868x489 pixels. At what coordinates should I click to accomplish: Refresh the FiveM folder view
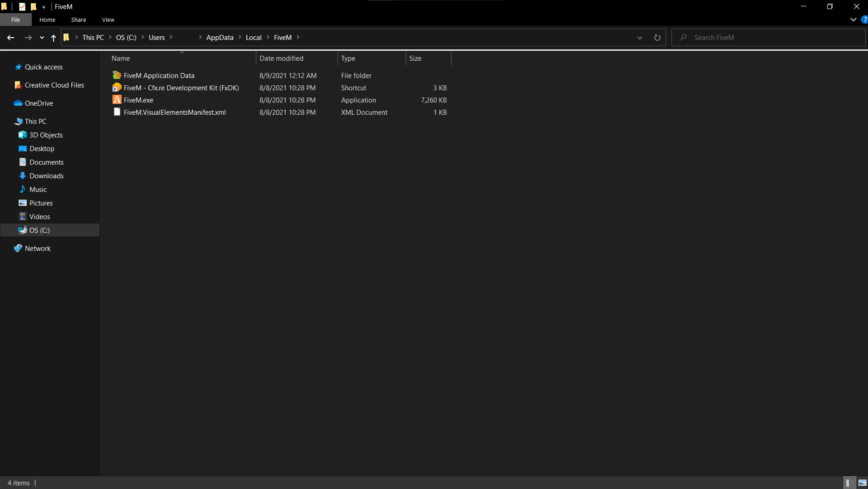pyautogui.click(x=657, y=38)
